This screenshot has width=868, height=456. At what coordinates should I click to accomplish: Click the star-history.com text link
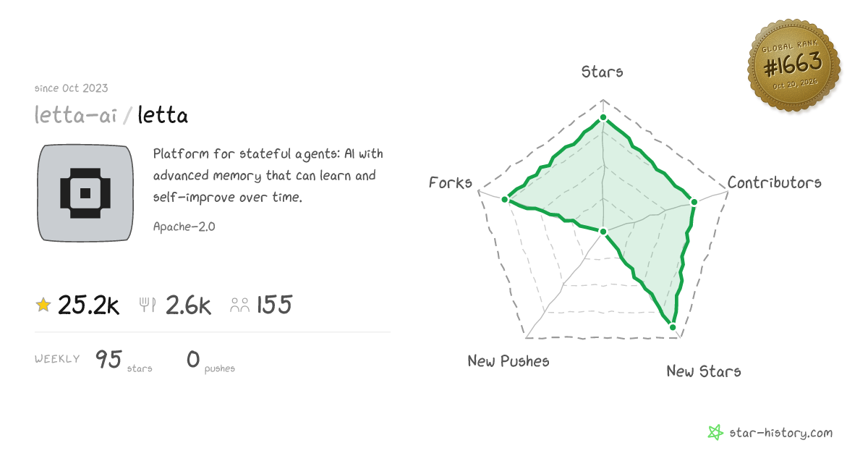click(x=780, y=433)
